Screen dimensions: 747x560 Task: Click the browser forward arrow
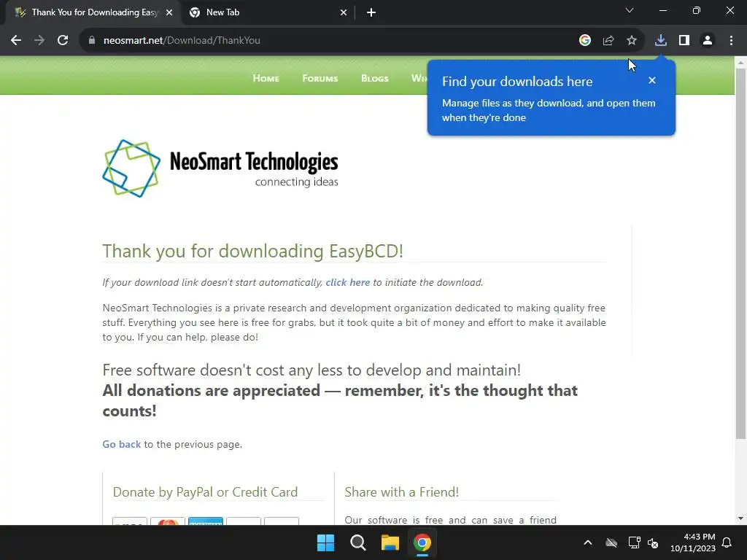click(x=39, y=41)
